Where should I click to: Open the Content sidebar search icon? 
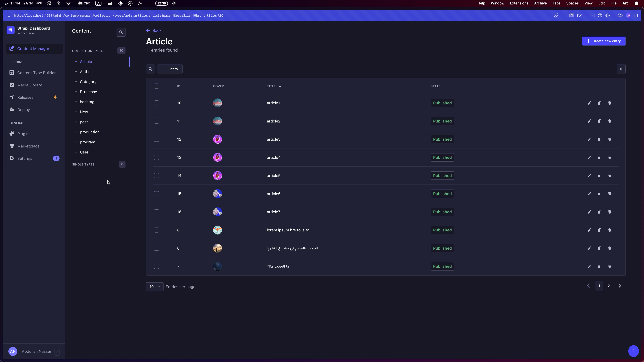(121, 32)
